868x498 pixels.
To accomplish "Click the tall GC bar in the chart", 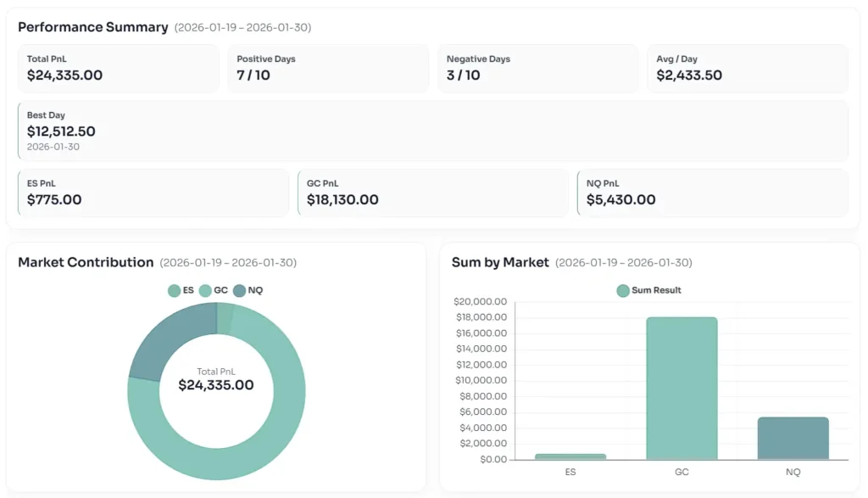I will tap(682, 389).
